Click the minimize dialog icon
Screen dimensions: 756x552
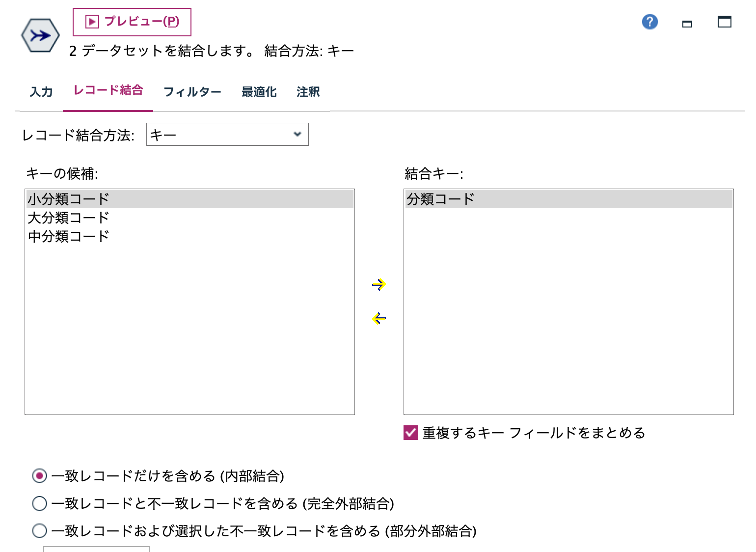(x=687, y=23)
